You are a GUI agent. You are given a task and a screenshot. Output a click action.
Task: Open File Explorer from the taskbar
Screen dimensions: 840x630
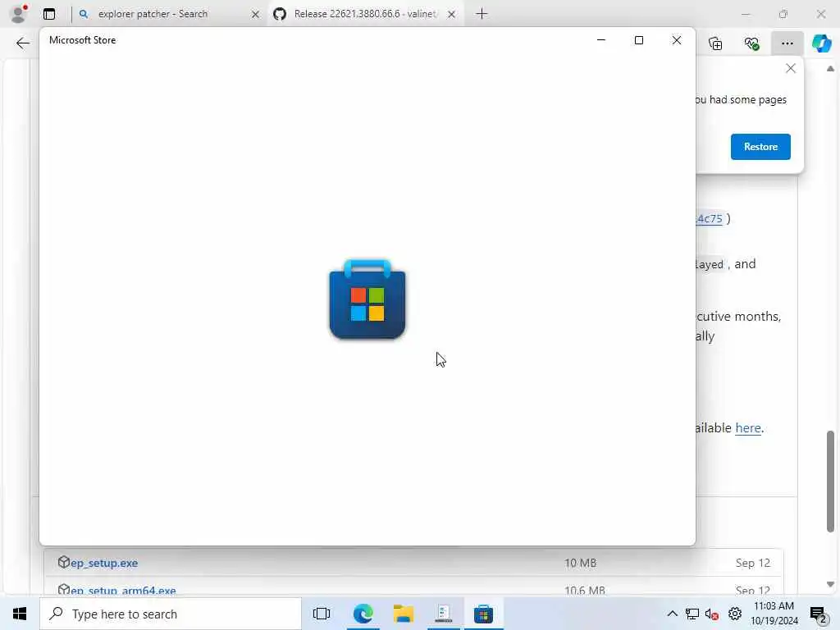click(x=403, y=614)
